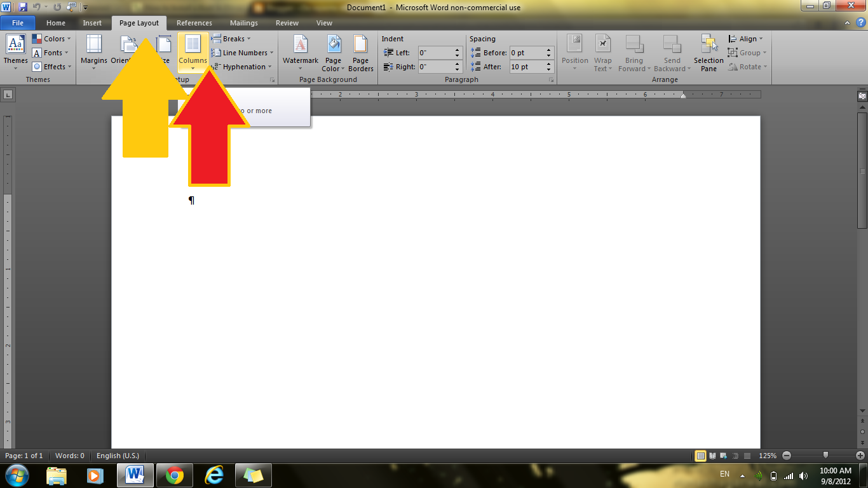Viewport: 868px width, 488px height.
Task: Open the Columns menu
Action: coord(193,52)
